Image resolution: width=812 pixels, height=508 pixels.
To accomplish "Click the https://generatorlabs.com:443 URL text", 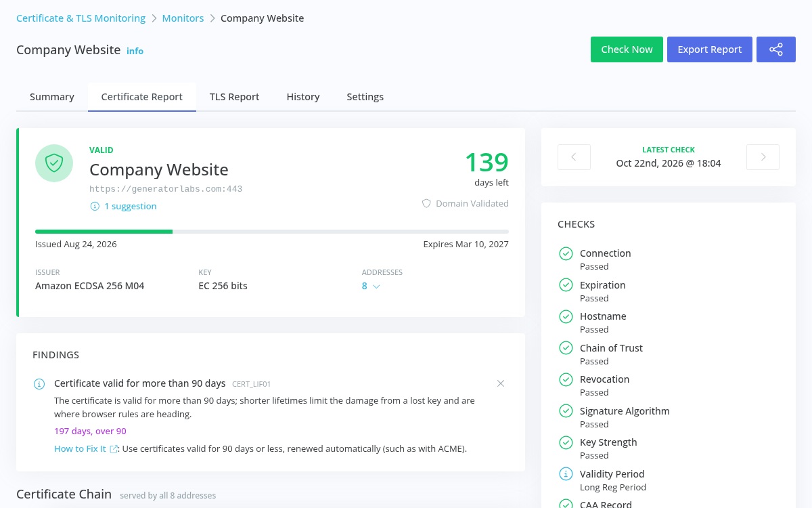I will (x=166, y=189).
